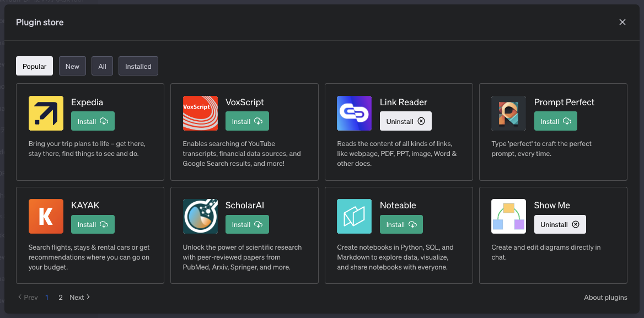Install the ScholarAI plugin
The height and width of the screenshot is (318, 644).
(x=247, y=224)
